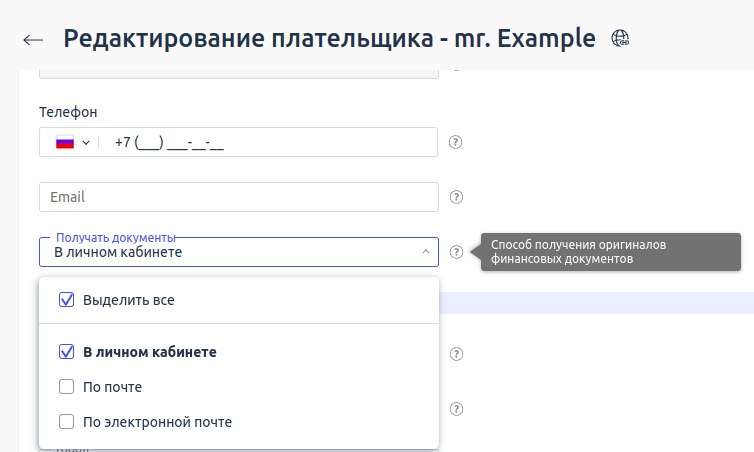Expand the phone country code chevron
754x452 pixels.
(x=86, y=142)
